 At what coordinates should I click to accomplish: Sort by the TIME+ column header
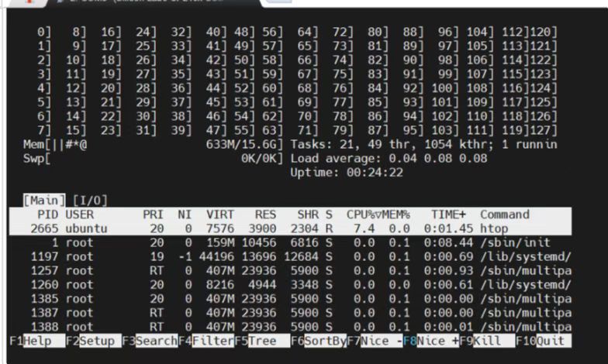tap(448, 215)
